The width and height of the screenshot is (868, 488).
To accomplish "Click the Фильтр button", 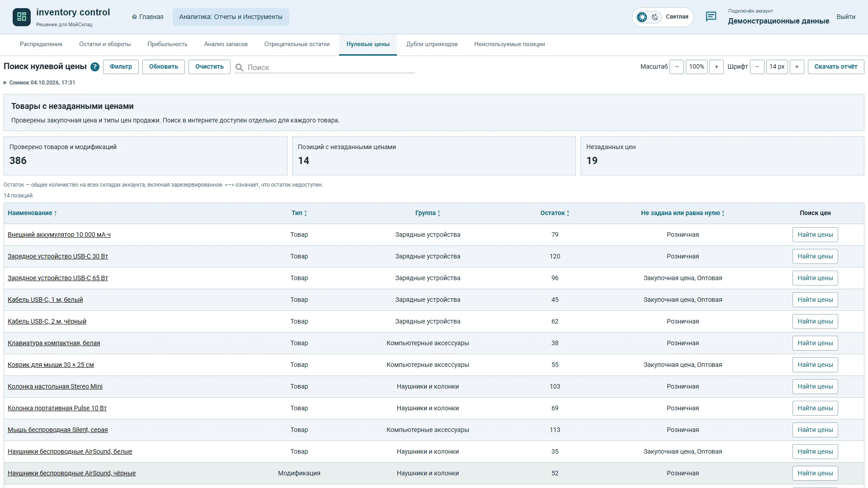I will click(x=121, y=67).
